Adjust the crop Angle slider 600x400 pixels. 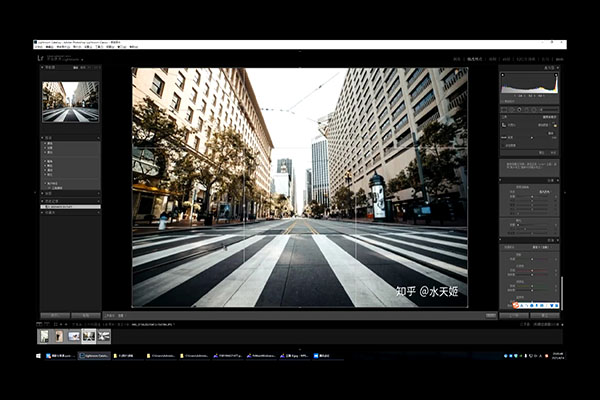tap(532, 137)
